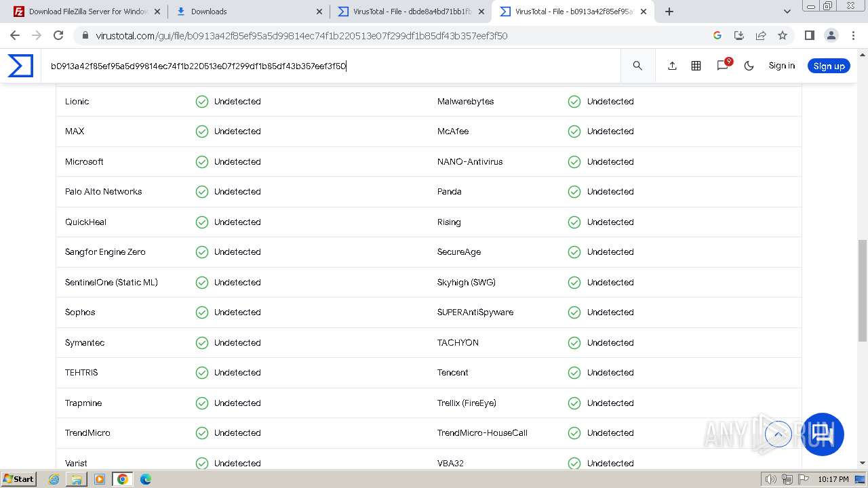Image resolution: width=868 pixels, height=488 pixels.
Task: Switch to VirusTotal dbde8a4bd71bb1fb tab
Action: [410, 12]
